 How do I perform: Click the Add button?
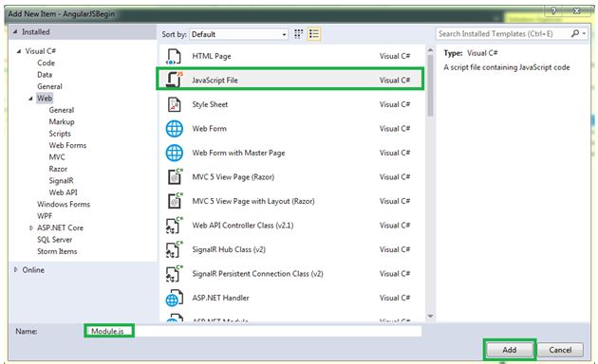point(510,350)
